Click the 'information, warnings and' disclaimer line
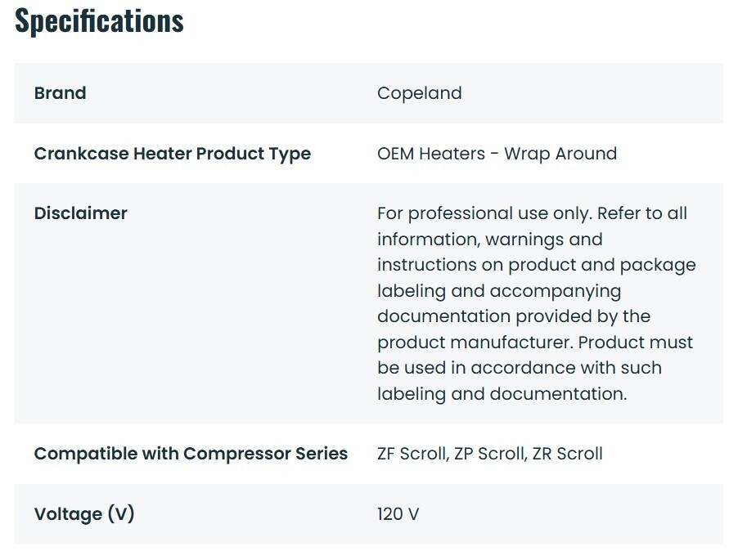Viewport: 729px width, 560px height. pos(489,240)
